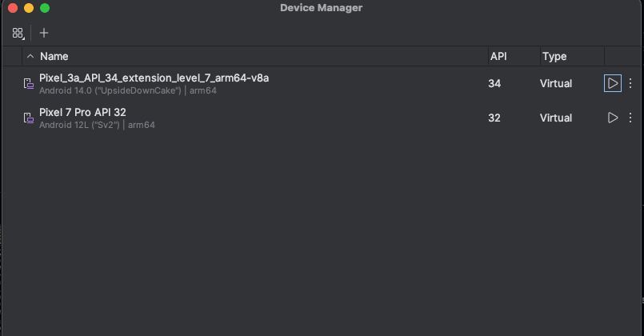Toggle the Name sort direction arrow

click(x=30, y=56)
